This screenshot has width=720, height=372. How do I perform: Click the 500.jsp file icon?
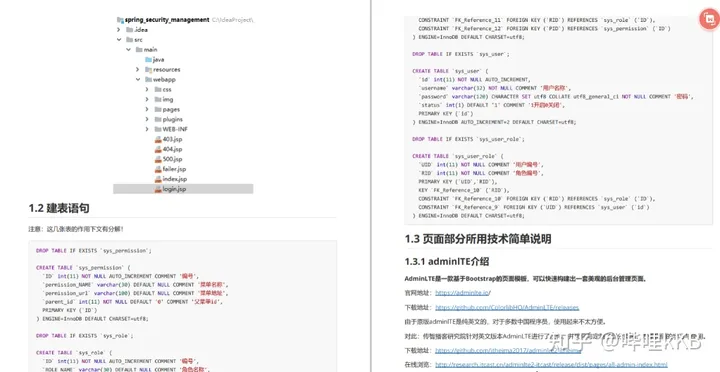point(158,159)
